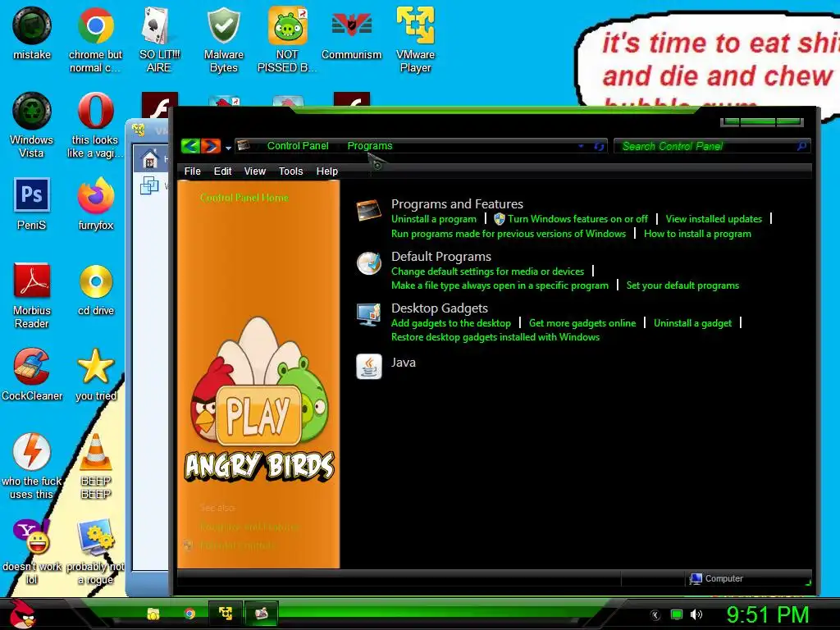
Task: Open the Chrome icon on the taskbar
Action: pos(189,614)
